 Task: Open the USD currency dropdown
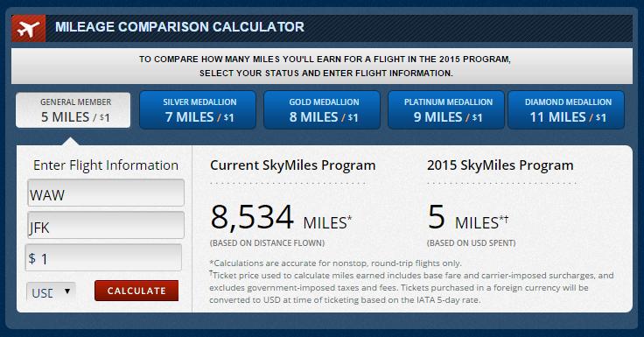coord(51,291)
